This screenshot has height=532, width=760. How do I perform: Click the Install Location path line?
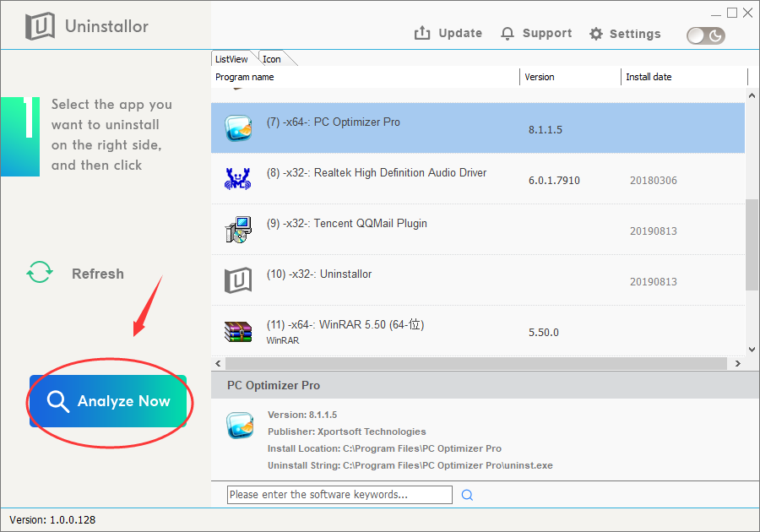click(384, 448)
